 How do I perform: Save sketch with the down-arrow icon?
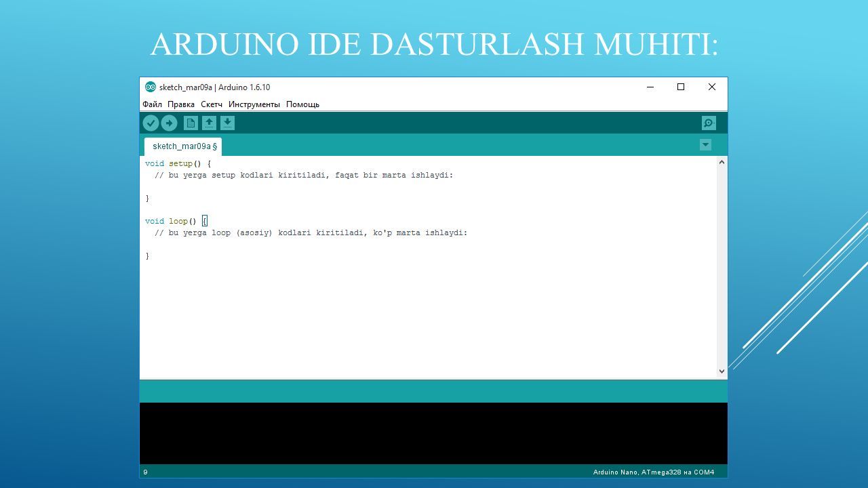[x=227, y=123]
